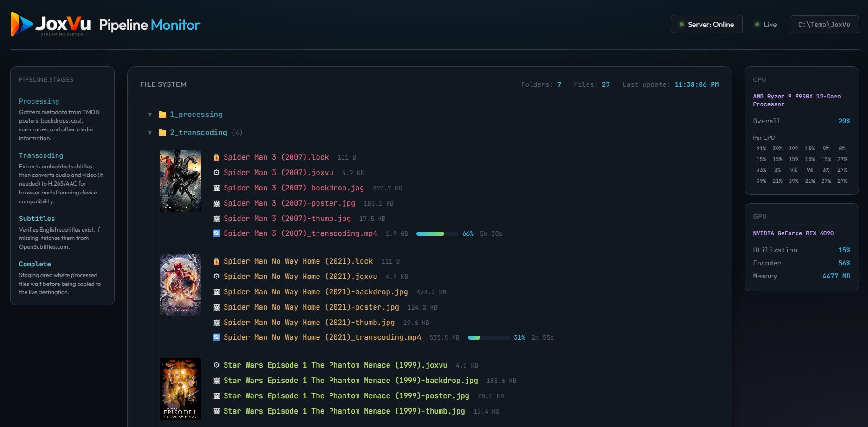Click the JoxVu streaming server logo
Viewport: 868px width, 427px height.
50,25
